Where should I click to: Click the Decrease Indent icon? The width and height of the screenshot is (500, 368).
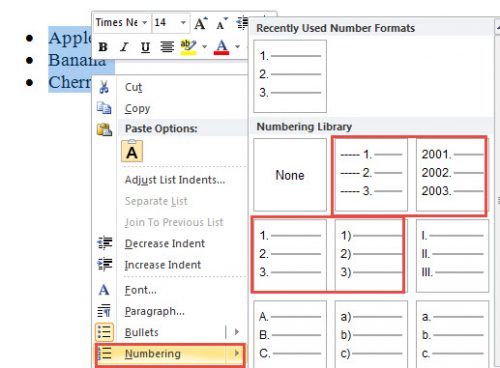click(105, 243)
